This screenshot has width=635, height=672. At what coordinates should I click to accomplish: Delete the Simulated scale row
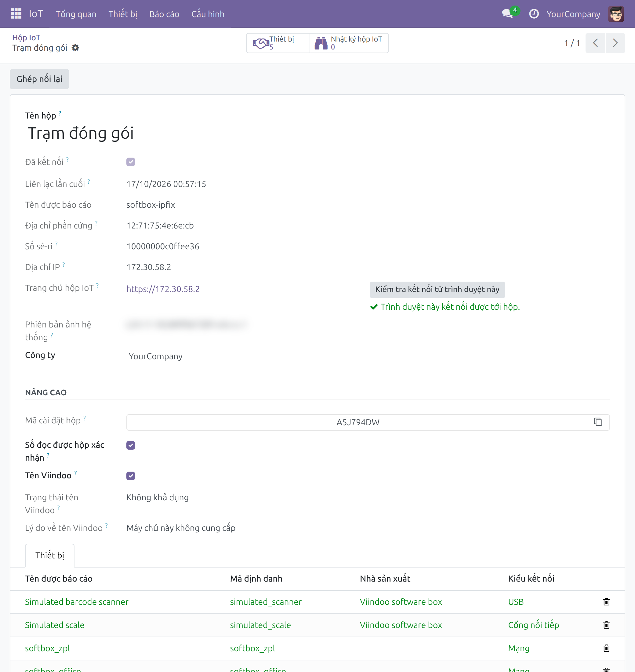click(606, 625)
